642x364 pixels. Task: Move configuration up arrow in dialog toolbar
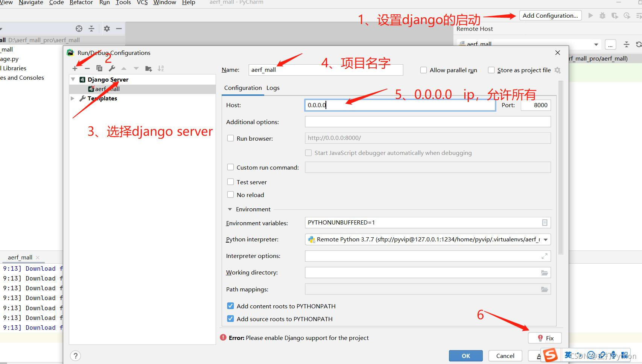click(124, 68)
